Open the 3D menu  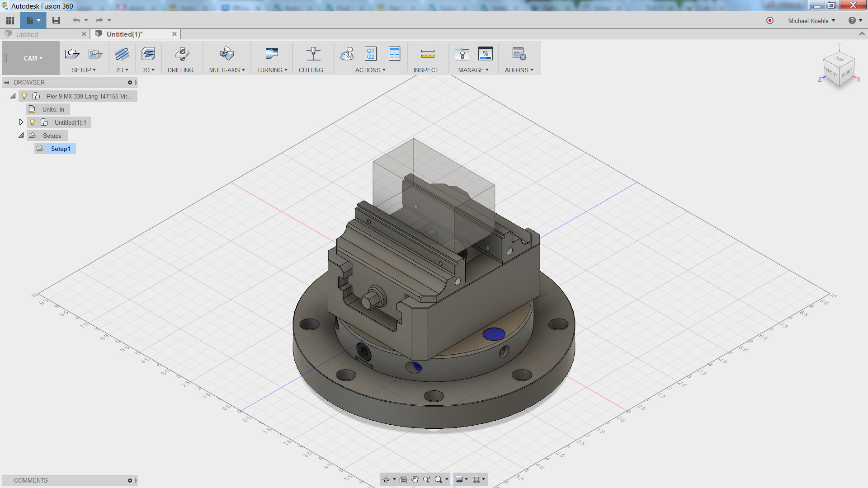[x=148, y=70]
